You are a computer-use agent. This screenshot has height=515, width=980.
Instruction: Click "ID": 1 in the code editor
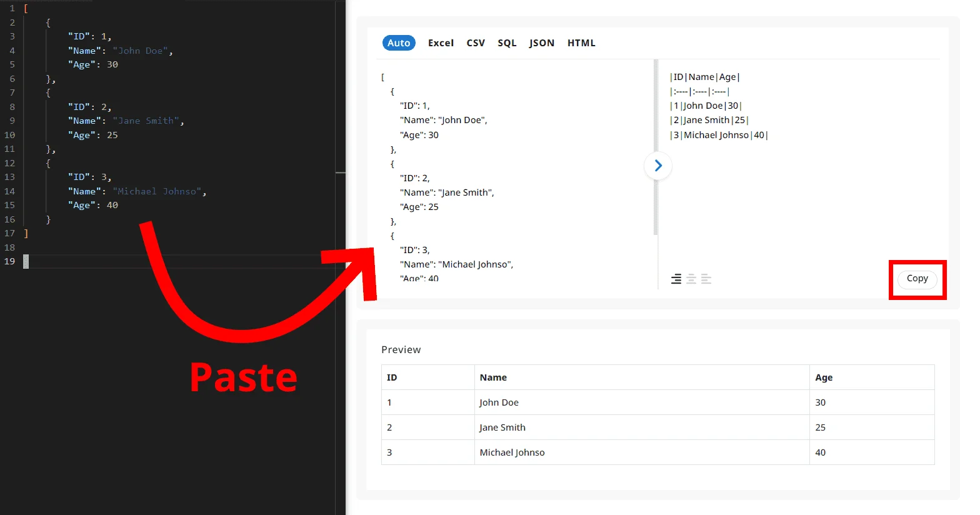(89, 36)
